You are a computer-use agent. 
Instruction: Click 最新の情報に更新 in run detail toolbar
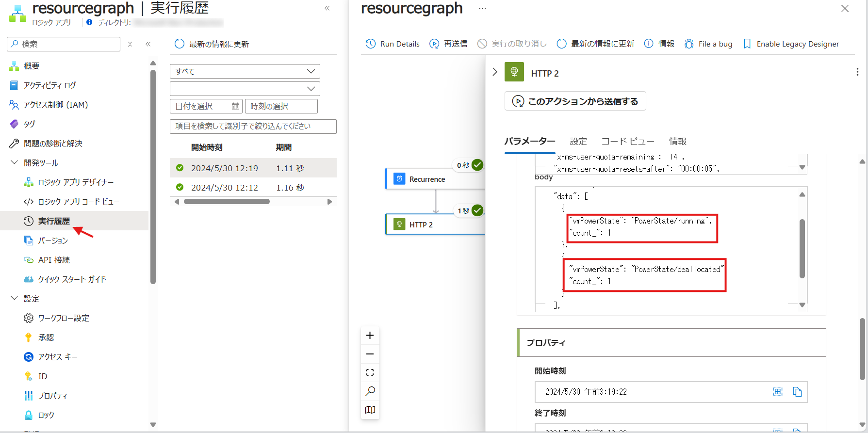[x=596, y=44]
